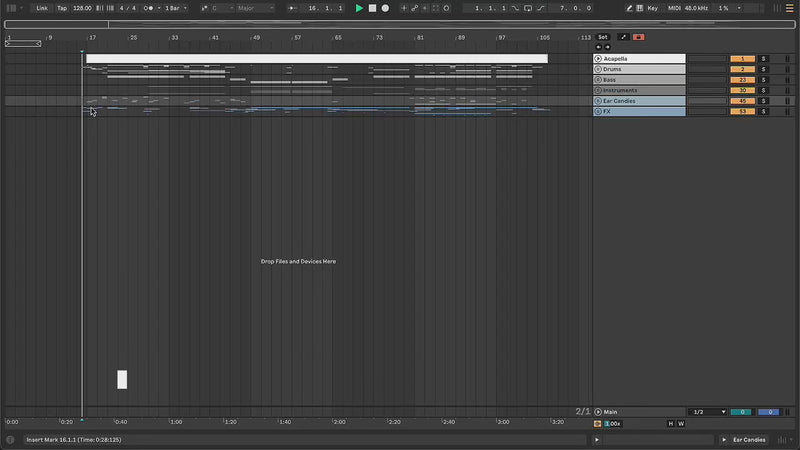Solo the Drums track

tap(763, 69)
